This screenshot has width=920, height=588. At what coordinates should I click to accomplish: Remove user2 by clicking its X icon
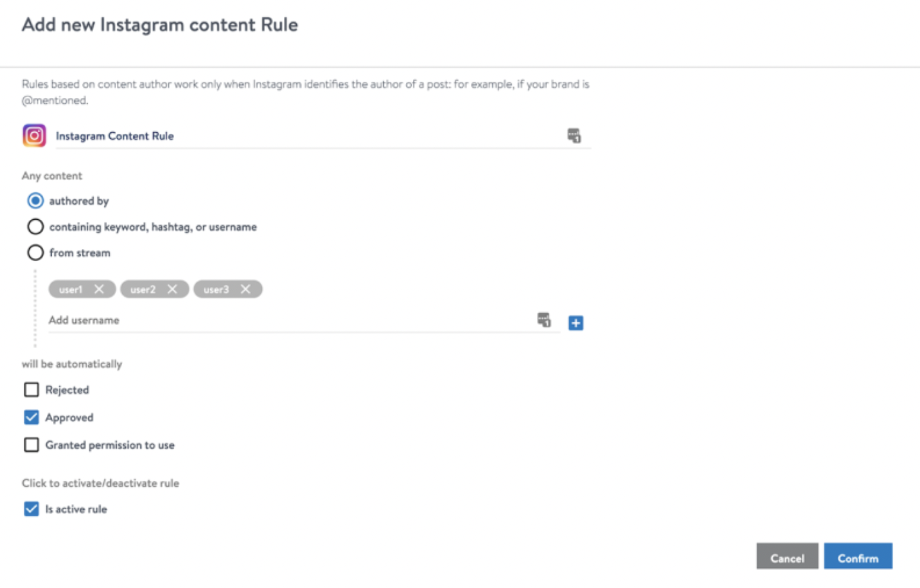[x=172, y=289]
